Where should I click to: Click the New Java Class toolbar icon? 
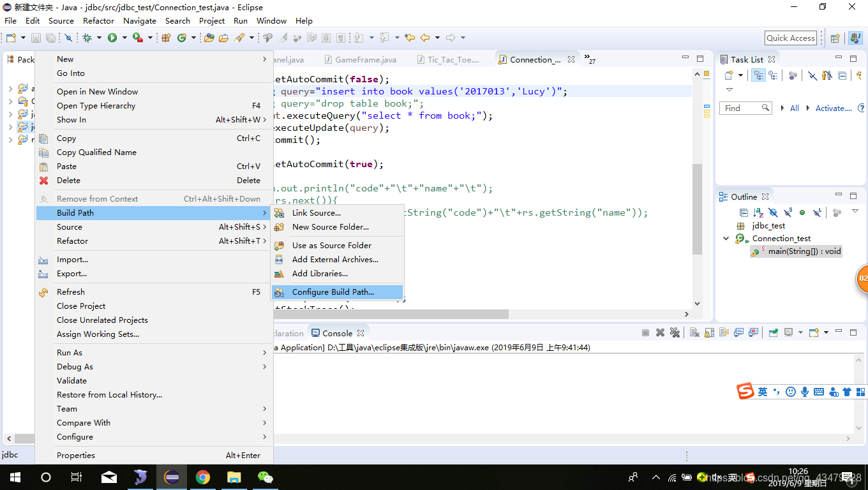tap(181, 38)
